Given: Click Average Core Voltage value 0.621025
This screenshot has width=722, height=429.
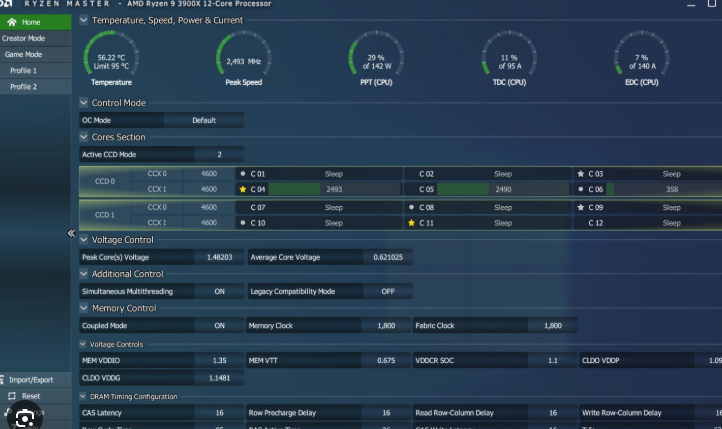Looking at the screenshot, I should coord(388,257).
